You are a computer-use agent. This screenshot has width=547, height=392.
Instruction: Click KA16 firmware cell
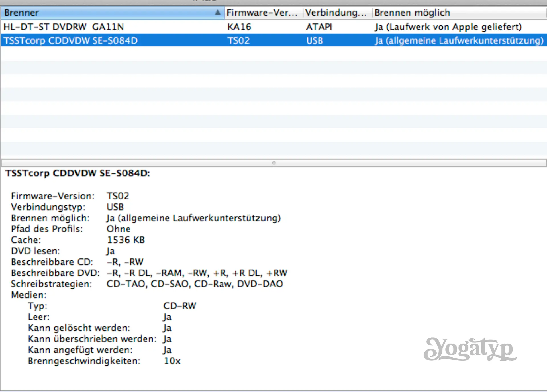(239, 27)
